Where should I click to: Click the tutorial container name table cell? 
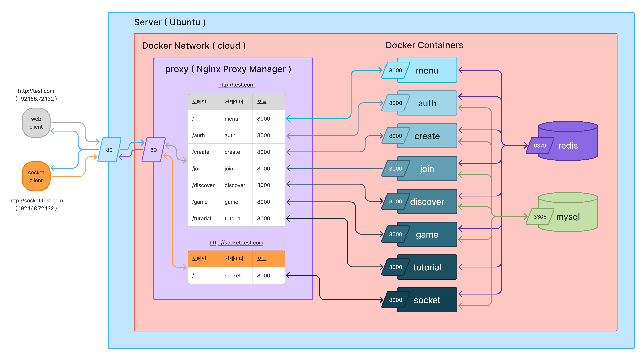point(236,218)
